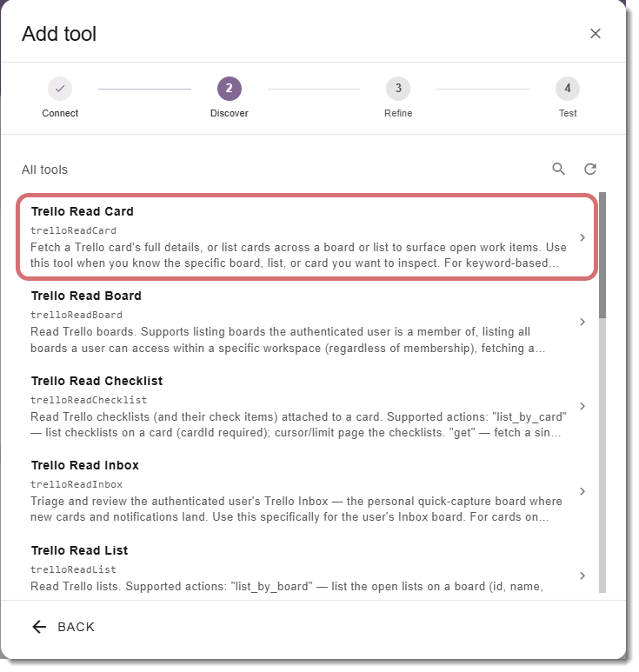Expand Trello Read List chevron
Viewport: 639px width, 672px height.
point(582,576)
